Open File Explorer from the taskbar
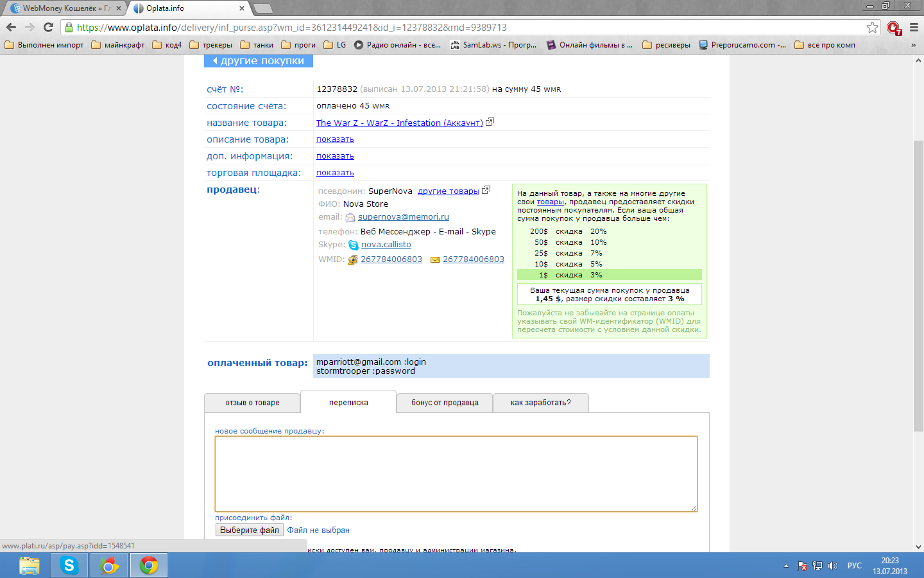This screenshot has width=924, height=578. click(x=30, y=566)
